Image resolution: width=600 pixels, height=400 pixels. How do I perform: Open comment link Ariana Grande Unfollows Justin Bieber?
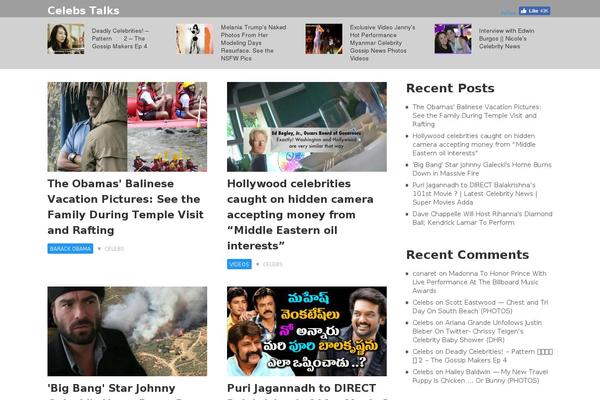point(477,331)
